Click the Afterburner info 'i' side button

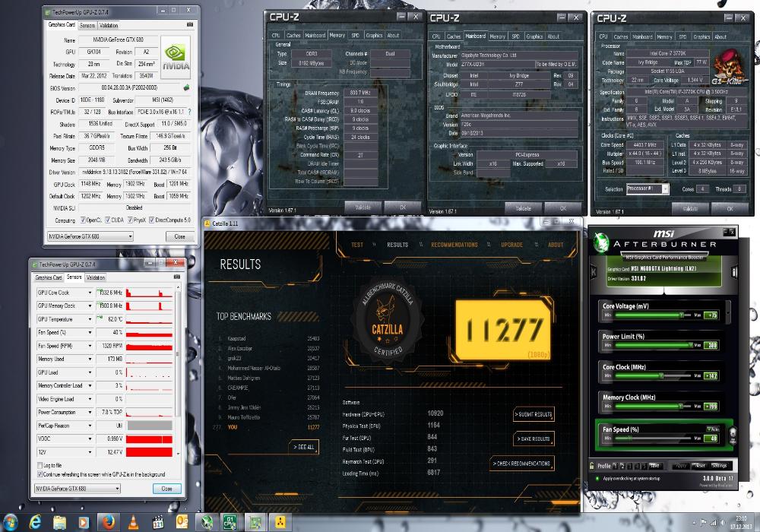734,272
